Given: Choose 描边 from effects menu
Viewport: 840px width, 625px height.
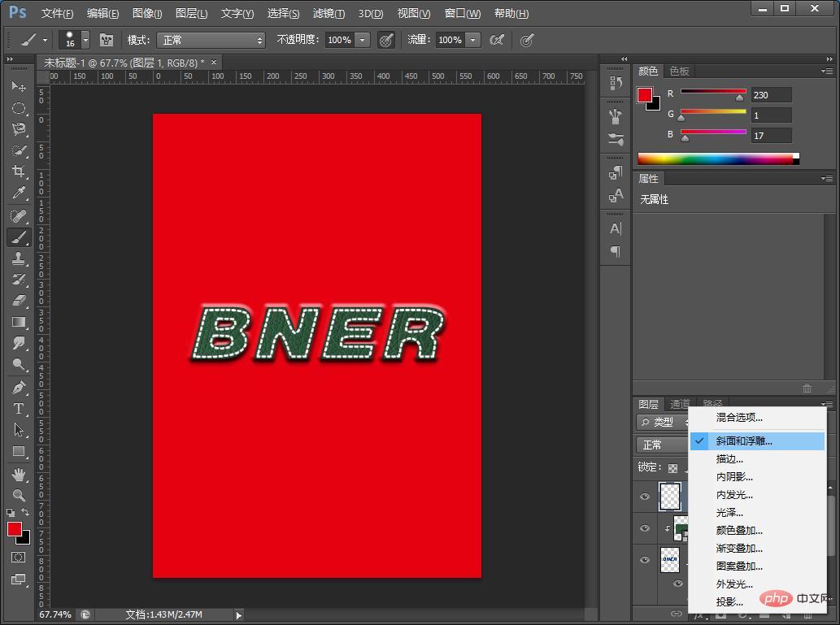Looking at the screenshot, I should 757,459.
